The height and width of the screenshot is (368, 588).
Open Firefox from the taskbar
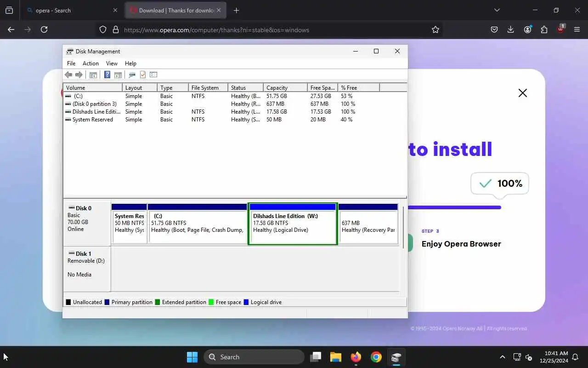[356, 357]
